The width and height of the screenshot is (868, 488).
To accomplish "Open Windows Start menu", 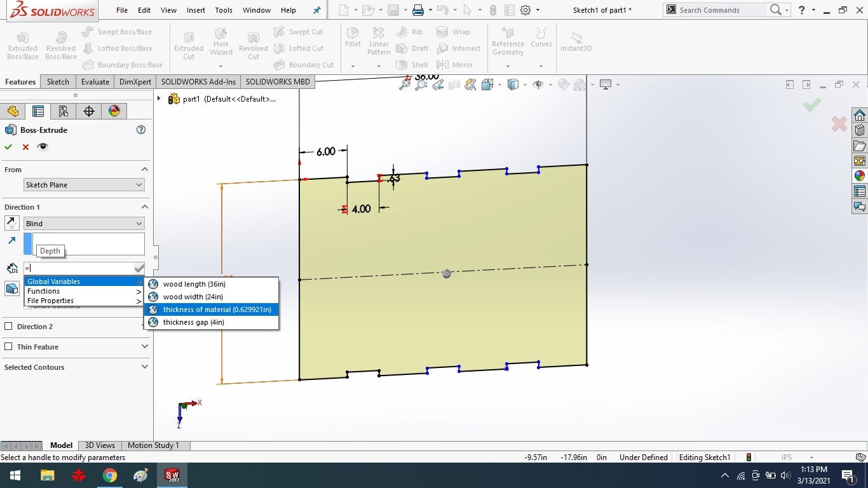I will click(x=15, y=475).
